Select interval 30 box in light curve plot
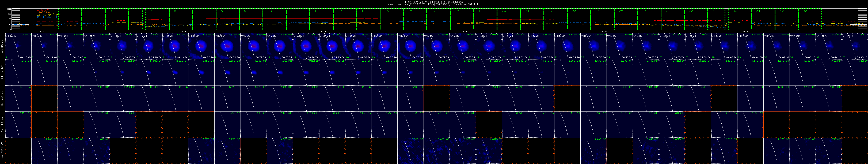 pos(740,19)
